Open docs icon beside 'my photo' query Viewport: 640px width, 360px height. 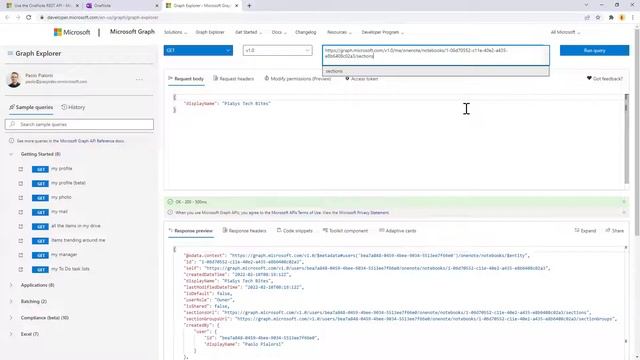click(21, 198)
